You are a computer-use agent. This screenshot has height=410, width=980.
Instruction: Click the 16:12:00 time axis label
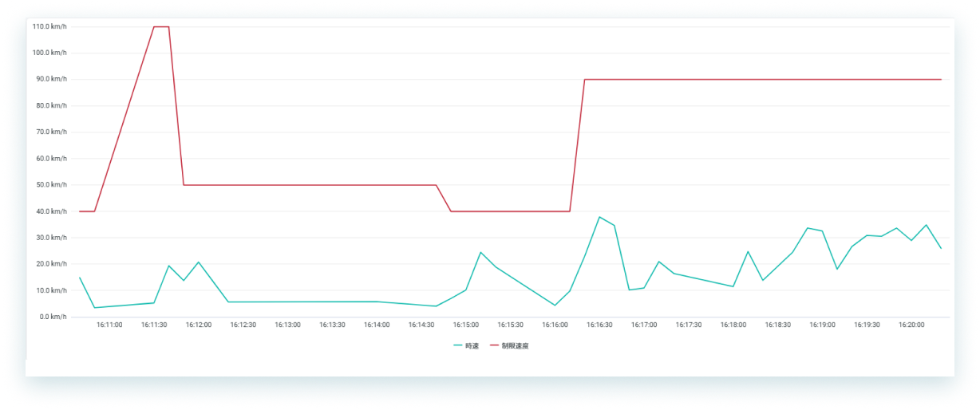coord(199,325)
